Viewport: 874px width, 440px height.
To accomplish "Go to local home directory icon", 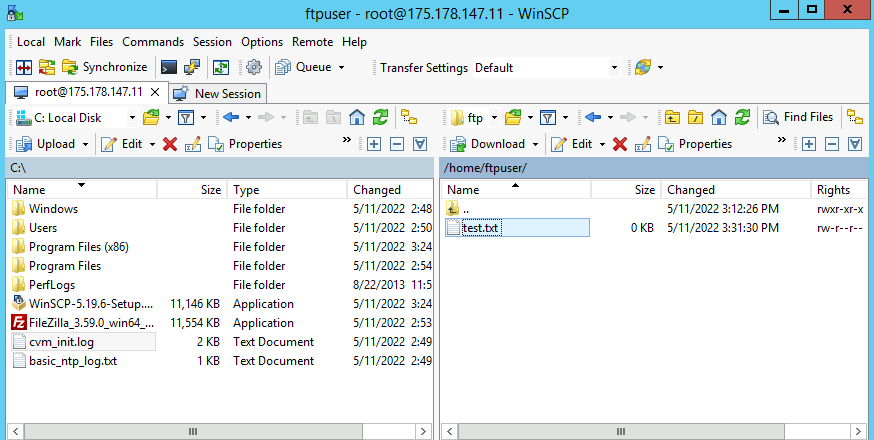I will [357, 117].
